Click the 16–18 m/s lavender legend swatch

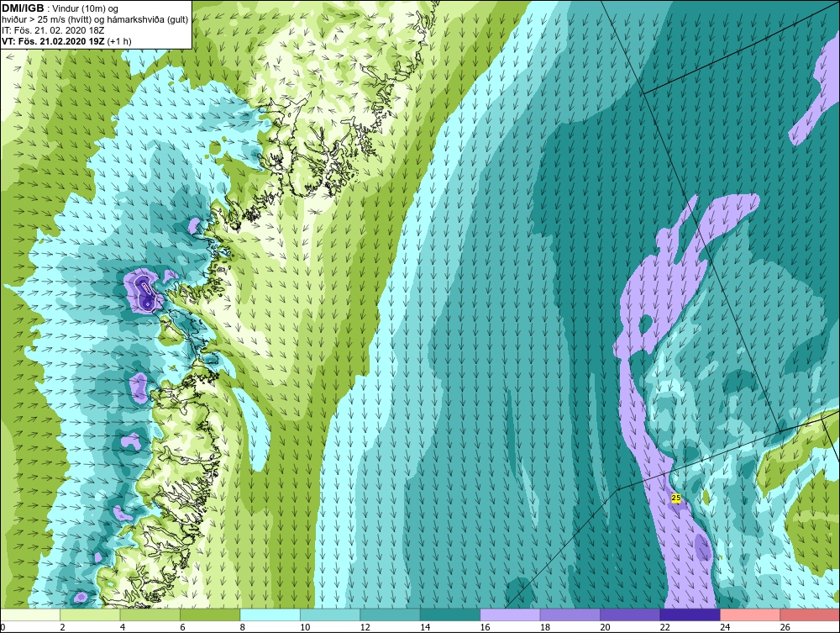coord(510,615)
